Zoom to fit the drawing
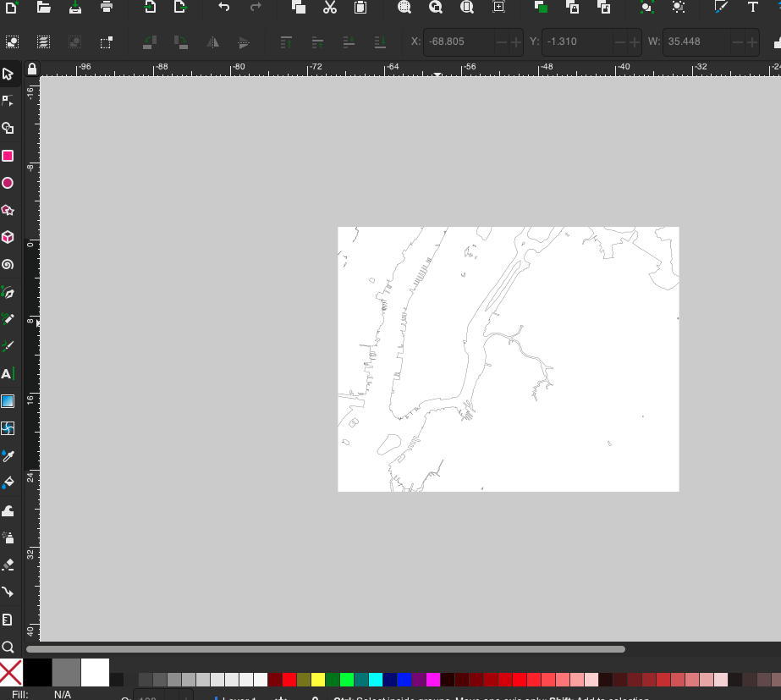The width and height of the screenshot is (781, 700). point(435,7)
